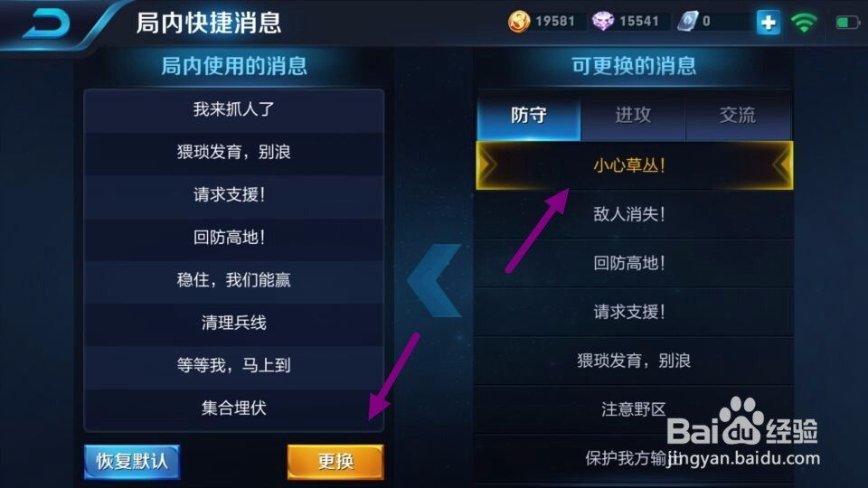Pick 注意野区 from the right list
The width and height of the screenshot is (868, 488).
[x=635, y=409]
